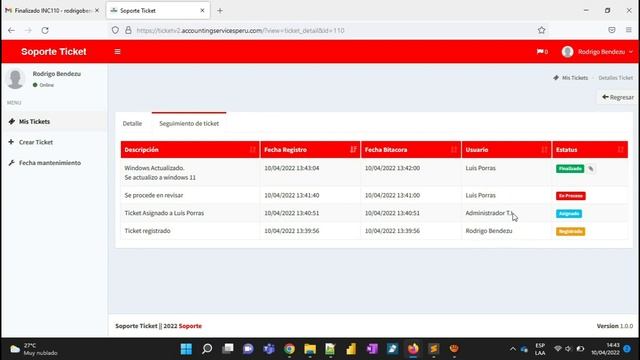Viewport: 640px width, 360px height.
Task: Open weather widget on taskbar
Action: pyautogui.click(x=33, y=349)
